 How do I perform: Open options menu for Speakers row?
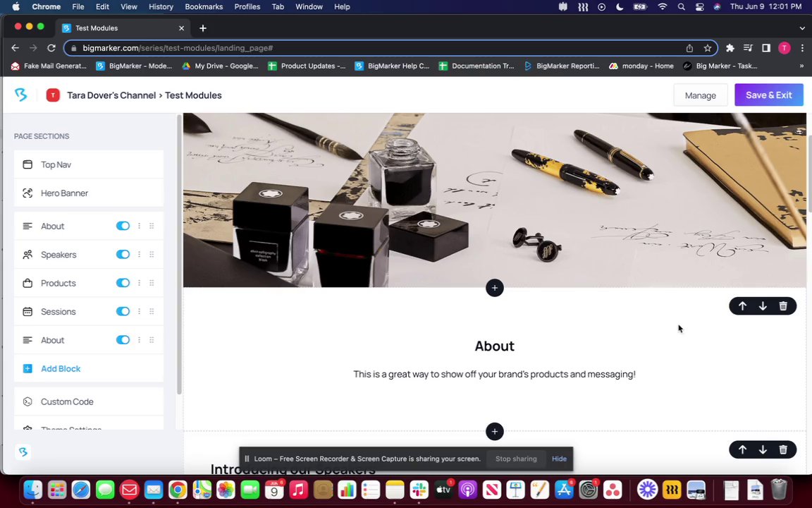click(139, 255)
